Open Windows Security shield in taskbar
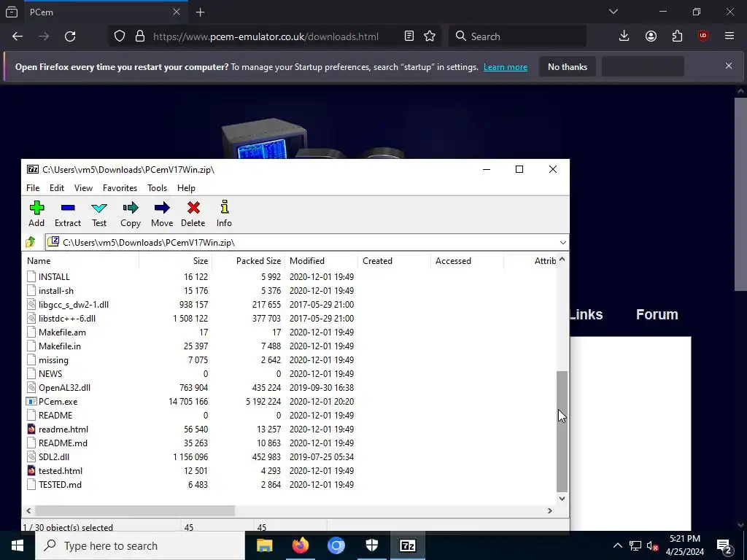Image resolution: width=747 pixels, height=560 pixels. pos(371,545)
